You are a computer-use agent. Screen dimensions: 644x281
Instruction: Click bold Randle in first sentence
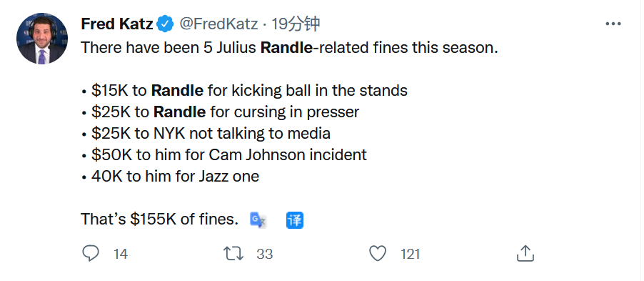287,48
